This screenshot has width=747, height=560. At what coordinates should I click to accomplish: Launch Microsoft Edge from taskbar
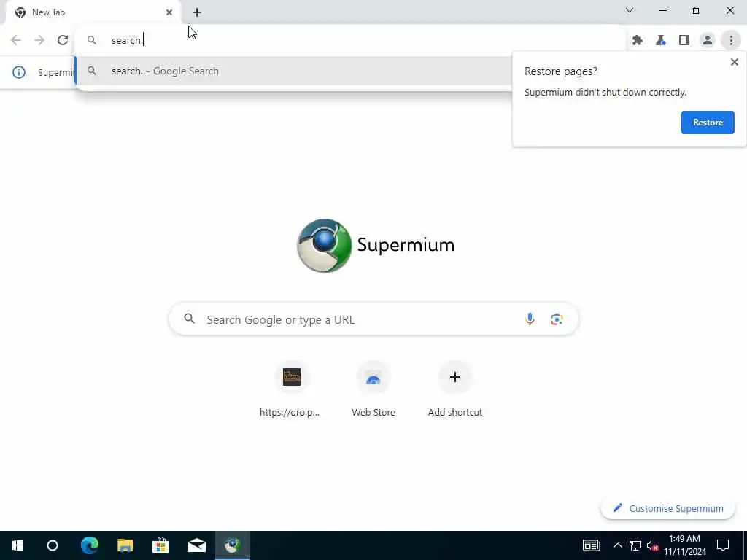(89, 545)
